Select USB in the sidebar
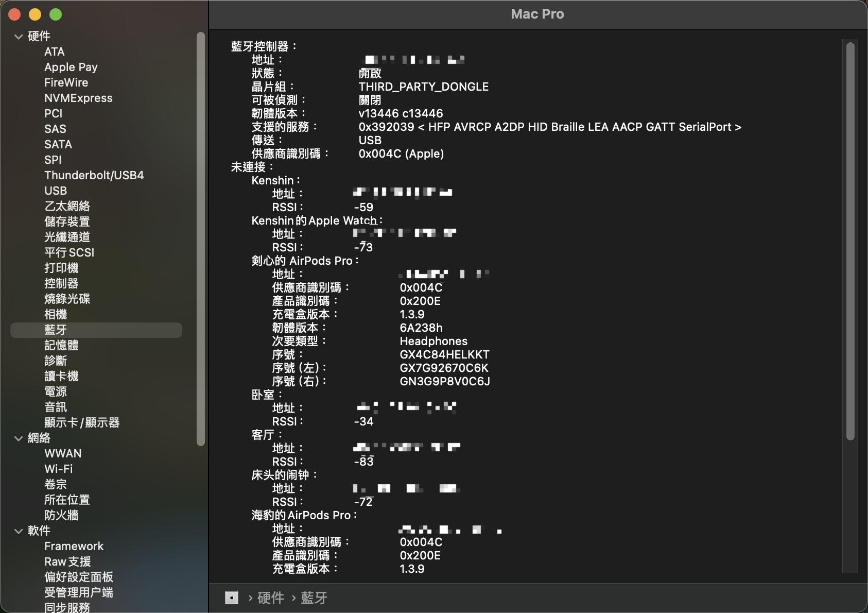Image resolution: width=868 pixels, height=613 pixels. tap(56, 191)
